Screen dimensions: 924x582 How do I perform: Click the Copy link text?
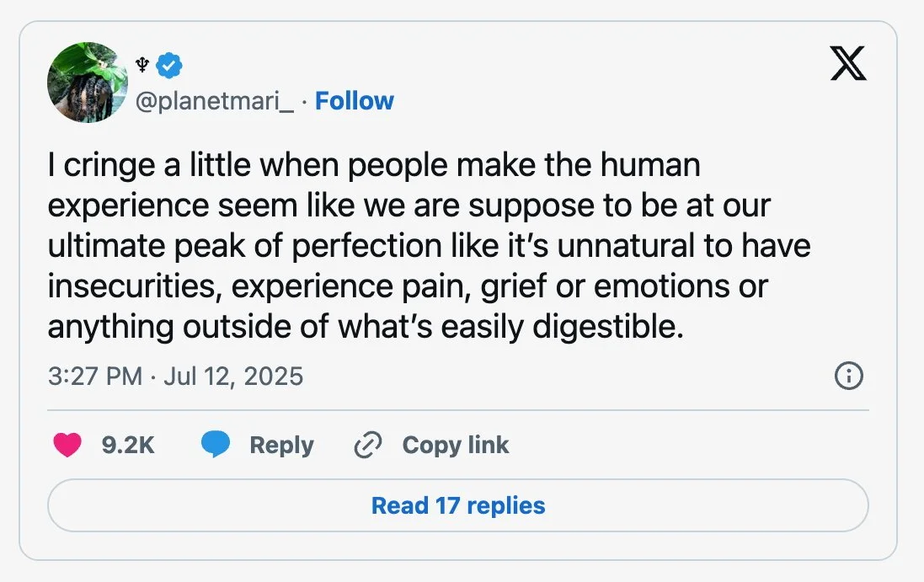tap(456, 445)
